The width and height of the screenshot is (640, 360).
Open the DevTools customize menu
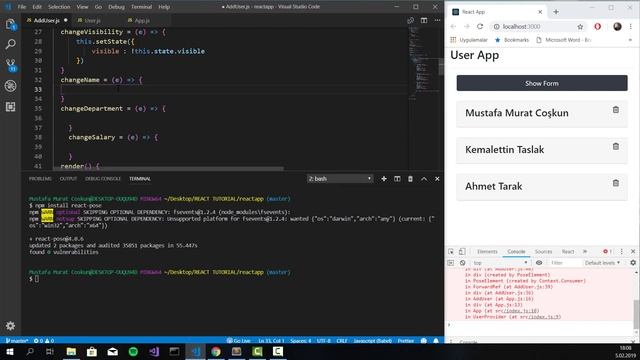(622, 251)
